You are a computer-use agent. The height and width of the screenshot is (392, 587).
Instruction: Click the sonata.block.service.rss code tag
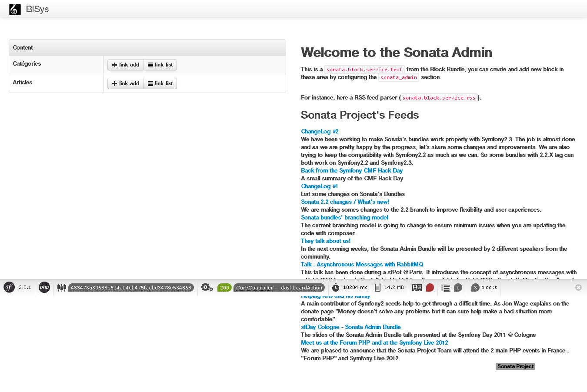pos(439,98)
